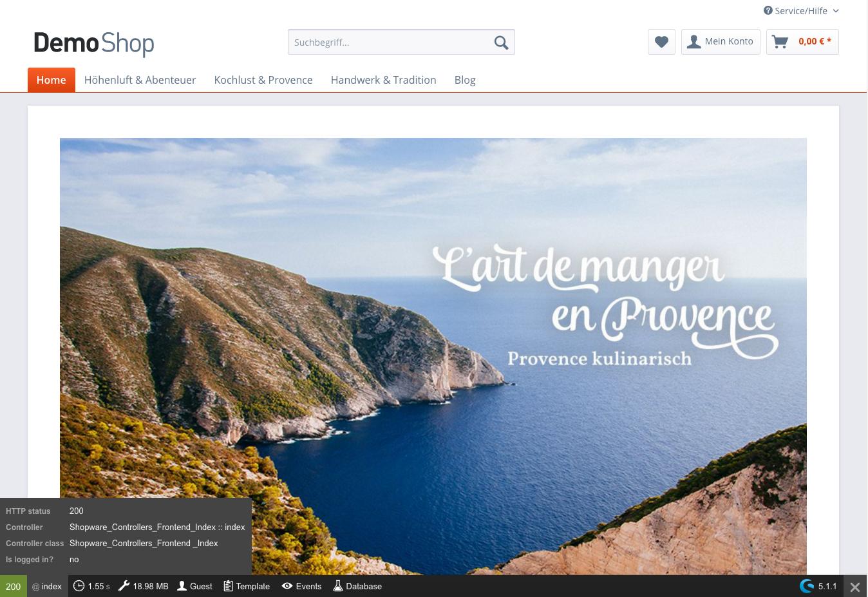Open the request time clock panel

pos(91,586)
